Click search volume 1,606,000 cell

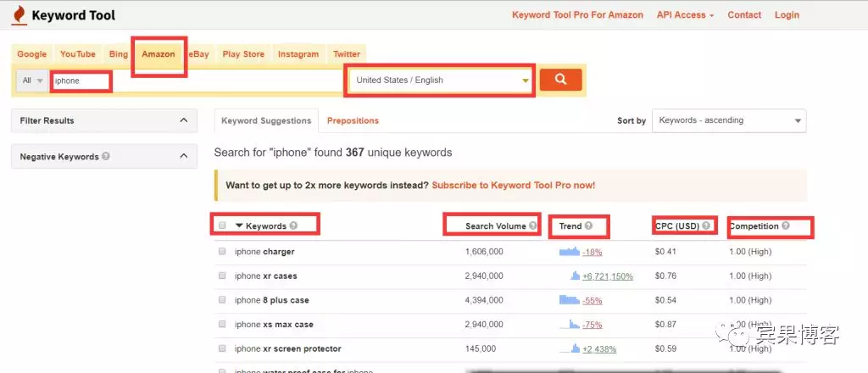[x=484, y=251]
